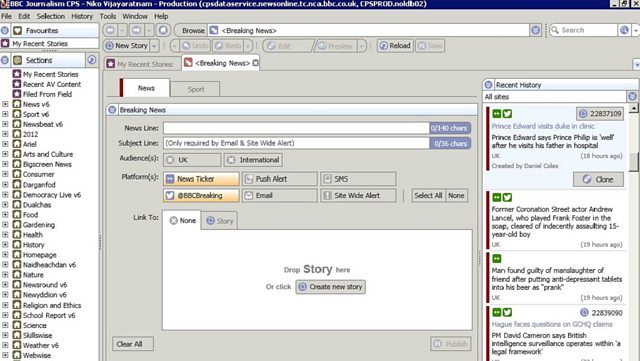Expand the Newsbeat v6 tree node
Image resolution: width=640 pixels, height=361 pixels.
tap(5, 124)
